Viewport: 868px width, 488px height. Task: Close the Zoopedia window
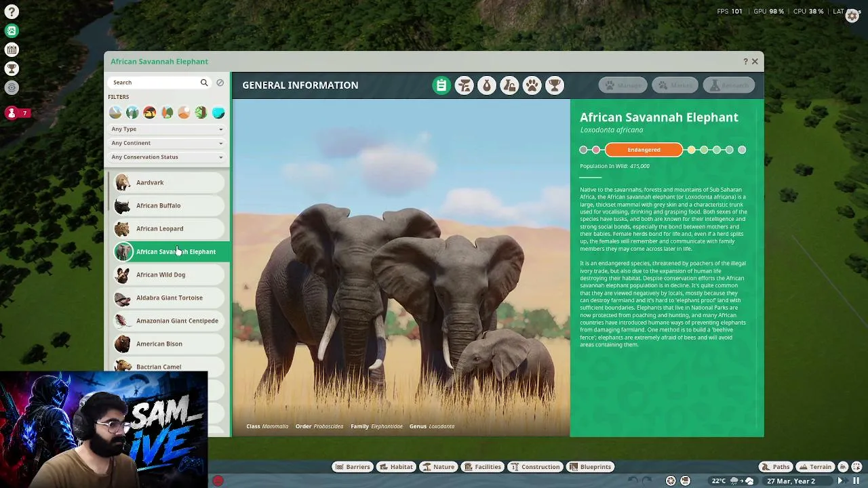[x=755, y=62]
